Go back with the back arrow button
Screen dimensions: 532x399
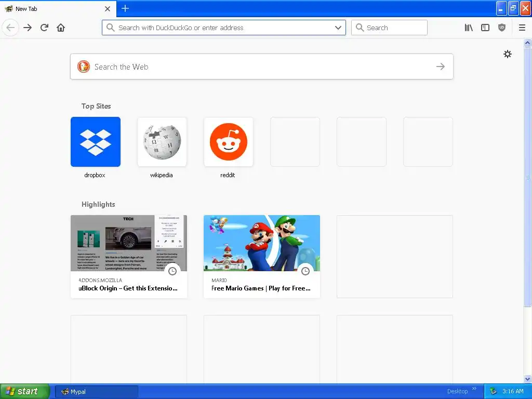click(10, 28)
